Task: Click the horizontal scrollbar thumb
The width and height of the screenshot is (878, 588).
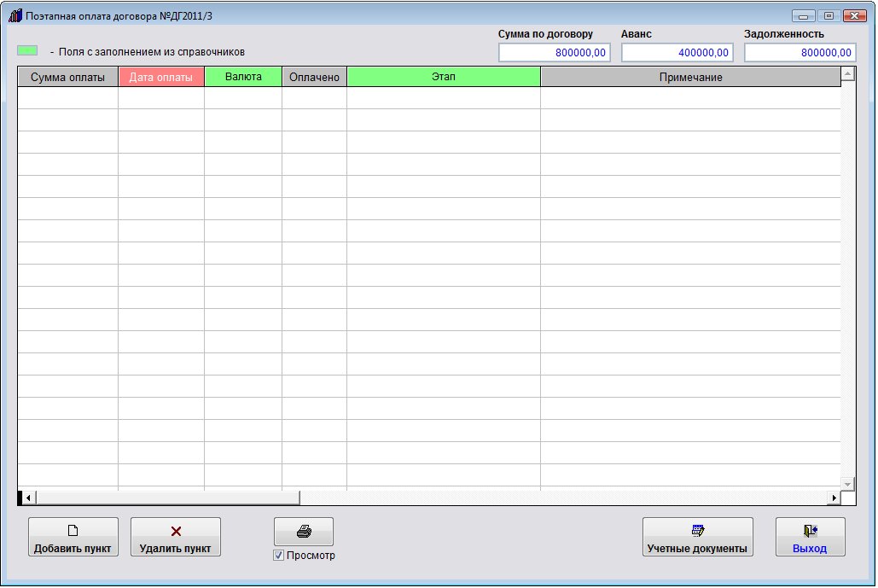Action: 167,498
